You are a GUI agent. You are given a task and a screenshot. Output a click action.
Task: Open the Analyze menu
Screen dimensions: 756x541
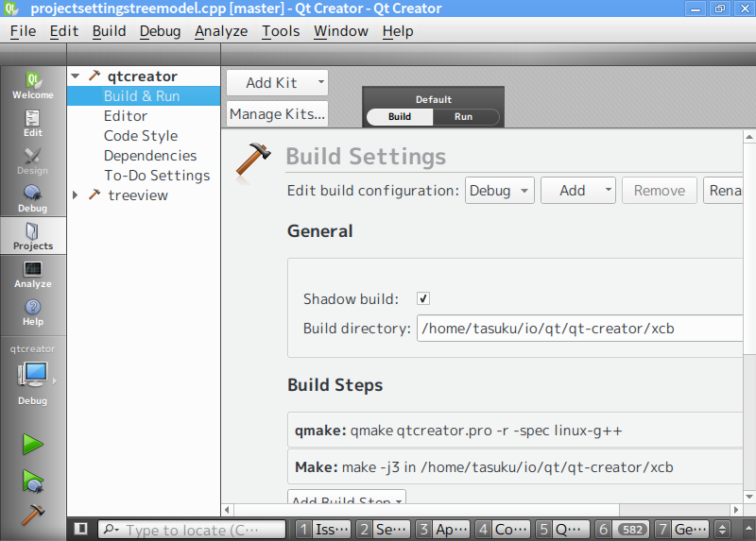[221, 31]
